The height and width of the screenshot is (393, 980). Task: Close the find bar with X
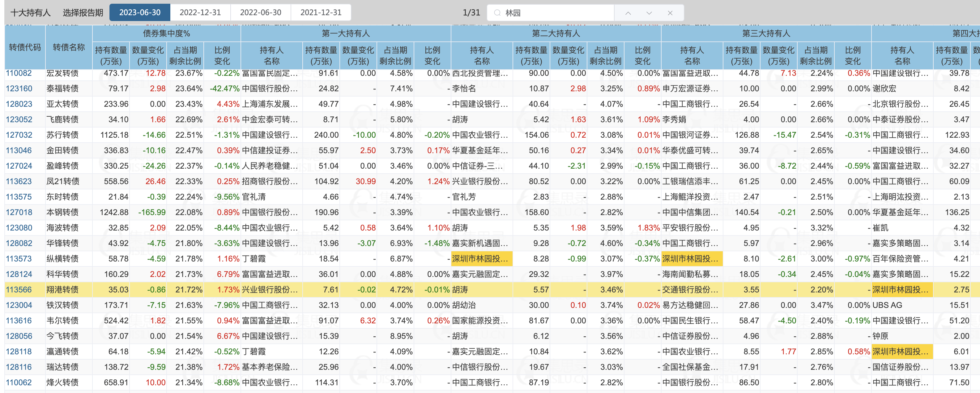pyautogui.click(x=670, y=13)
